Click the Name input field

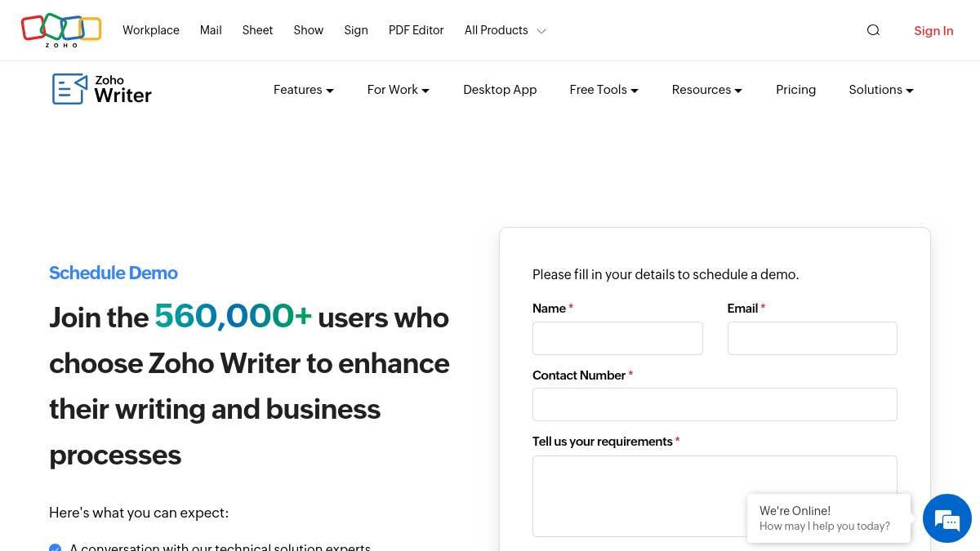coord(617,338)
